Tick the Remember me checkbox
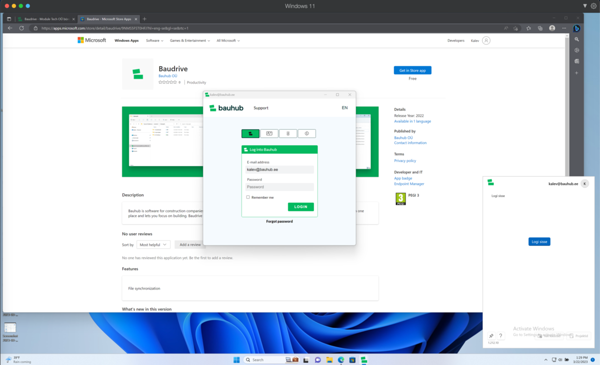Image resolution: width=600 pixels, height=365 pixels. point(248,197)
